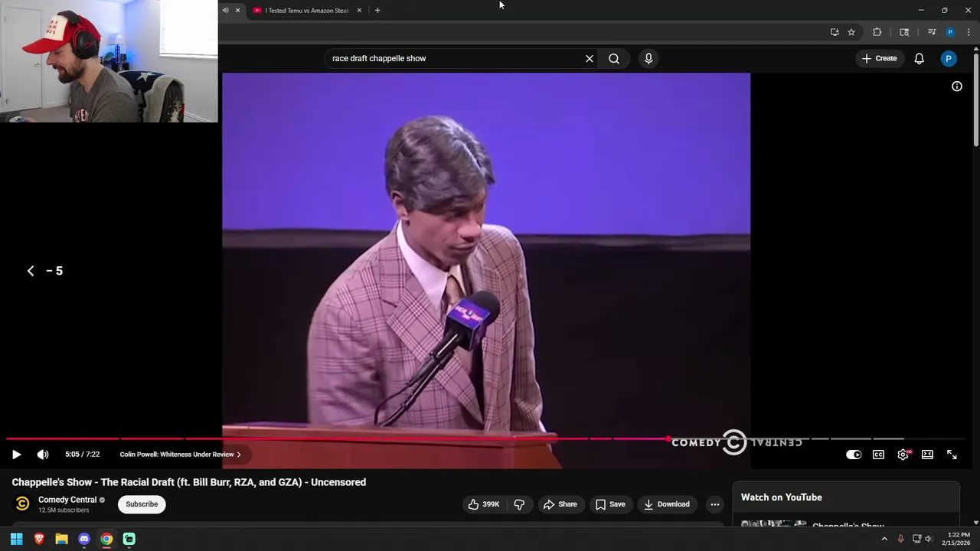Open the Windows Start menu
This screenshot has width=980, height=551.
pyautogui.click(x=16, y=539)
